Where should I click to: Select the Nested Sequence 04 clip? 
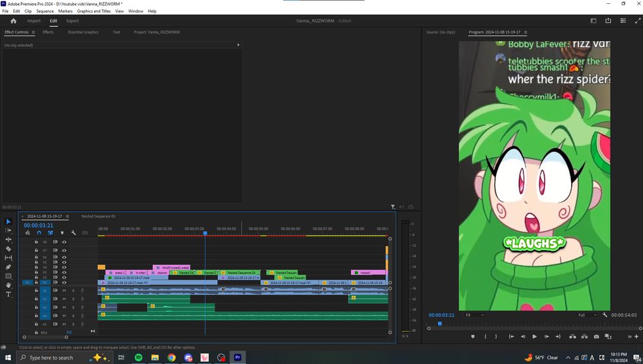point(239,273)
